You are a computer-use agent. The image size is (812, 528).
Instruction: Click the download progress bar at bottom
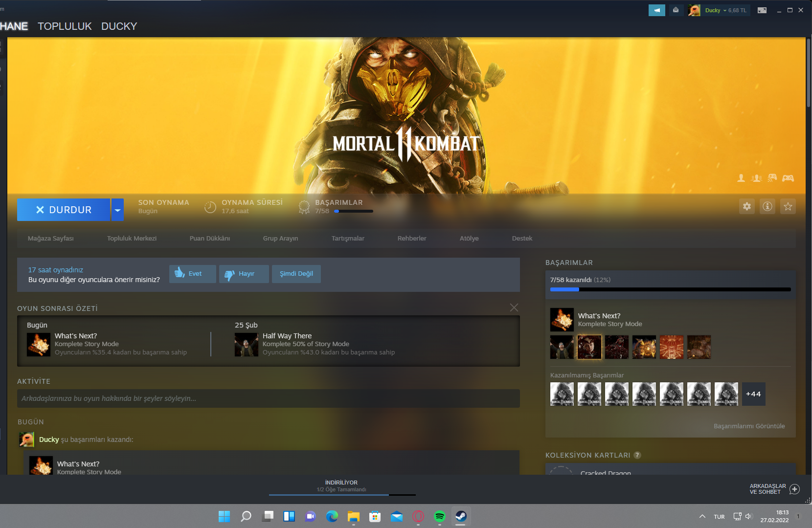pos(342,495)
